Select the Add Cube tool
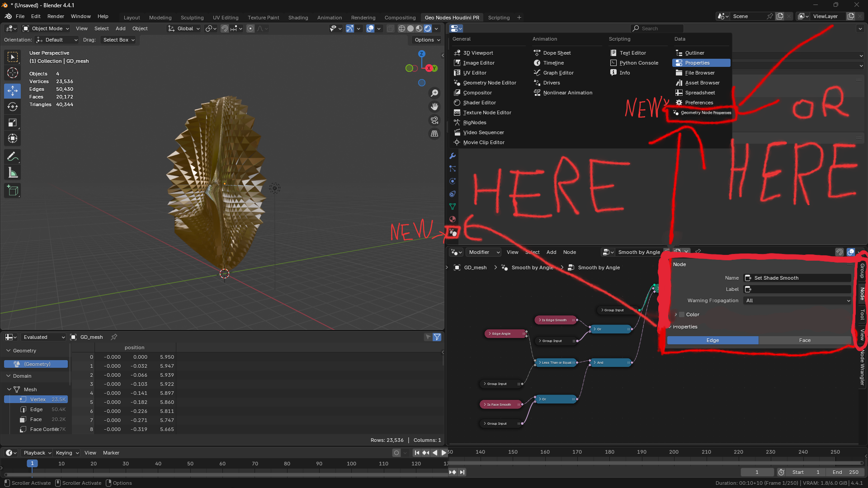 point(13,191)
